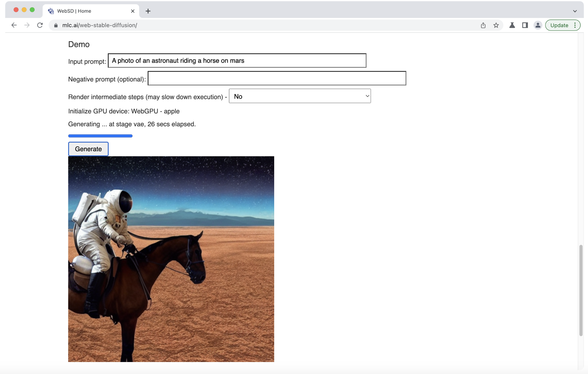Open Chrome's three-dot menu

[575, 25]
